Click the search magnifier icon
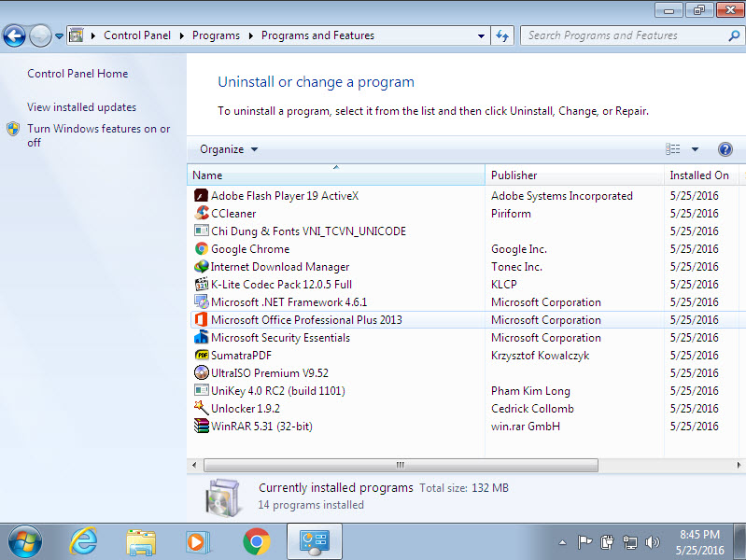 (x=734, y=35)
